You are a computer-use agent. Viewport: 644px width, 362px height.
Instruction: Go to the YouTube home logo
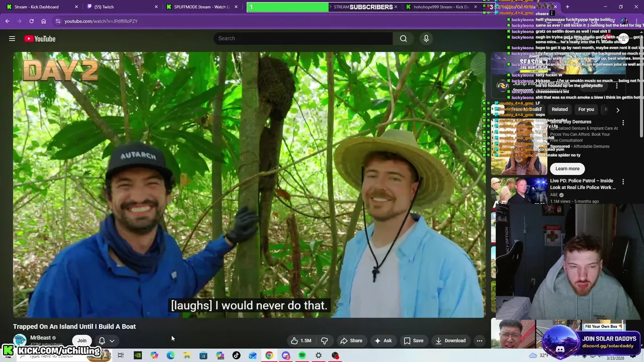[40, 39]
